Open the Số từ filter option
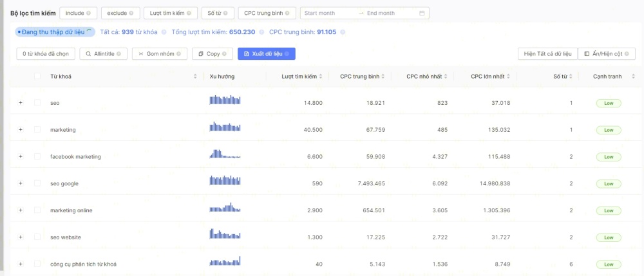Image resolution: width=644 pixels, height=276 pixels. pos(217,13)
